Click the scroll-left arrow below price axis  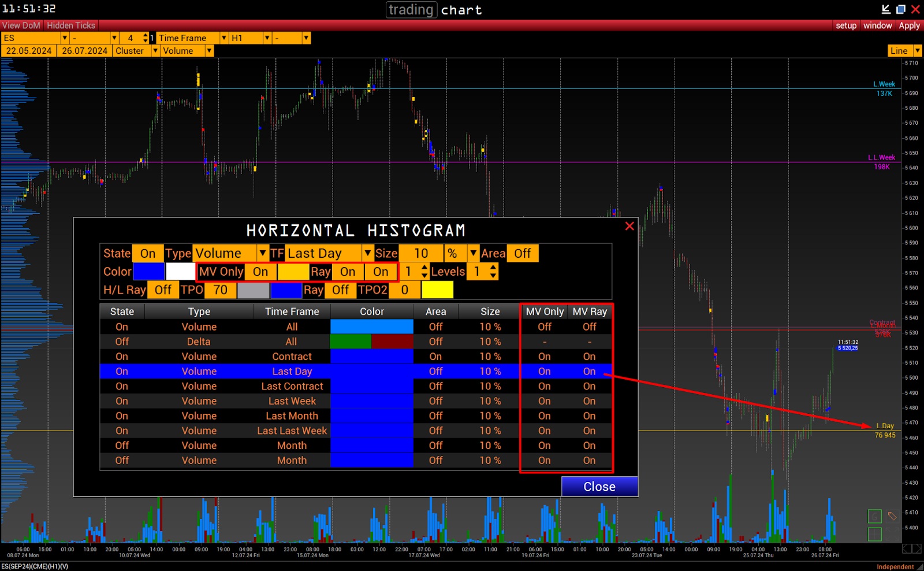click(x=907, y=548)
